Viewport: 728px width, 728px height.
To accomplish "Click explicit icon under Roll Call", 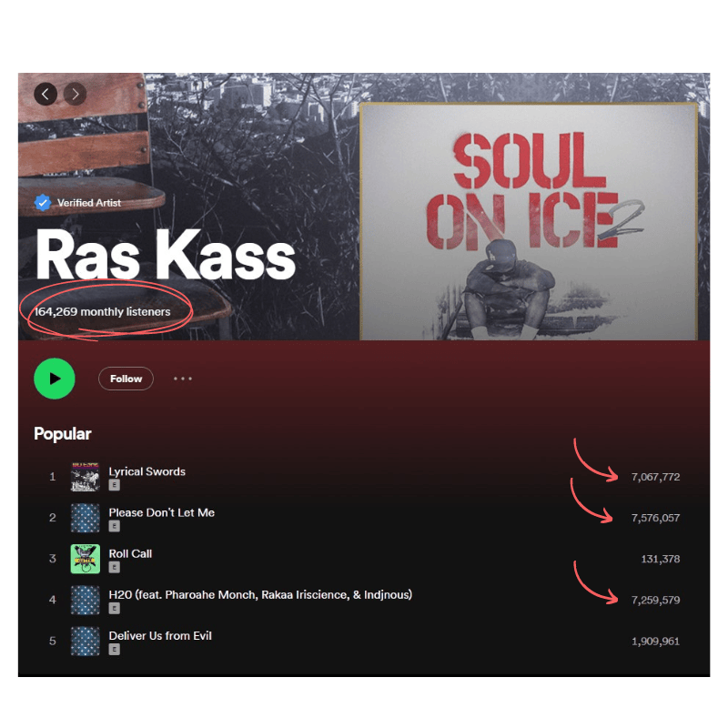I will (x=115, y=567).
